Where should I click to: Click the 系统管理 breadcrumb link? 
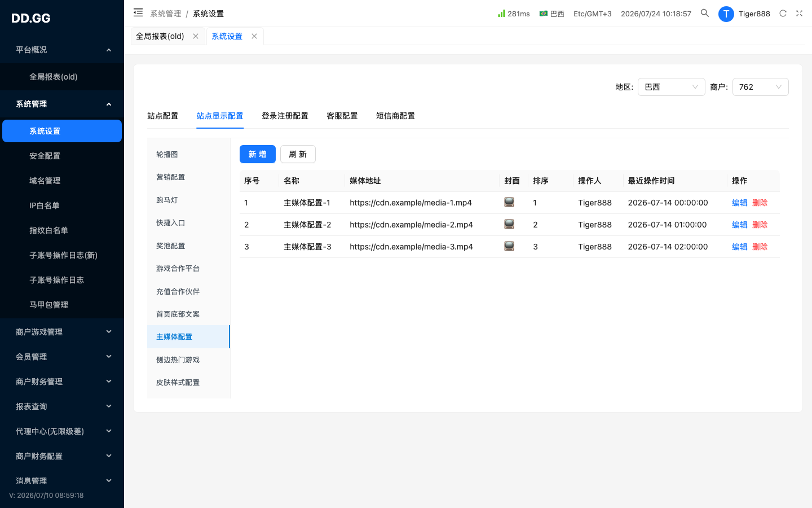tap(166, 14)
